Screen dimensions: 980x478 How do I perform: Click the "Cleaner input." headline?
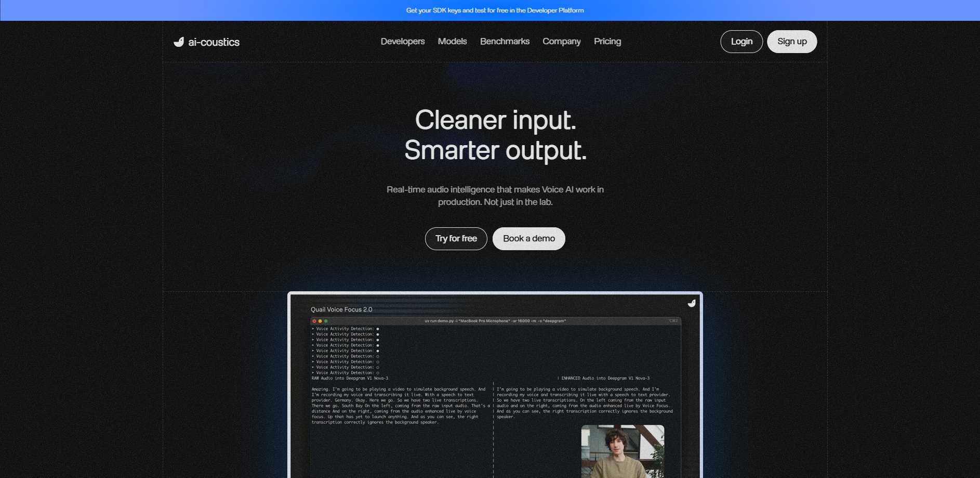(495, 120)
